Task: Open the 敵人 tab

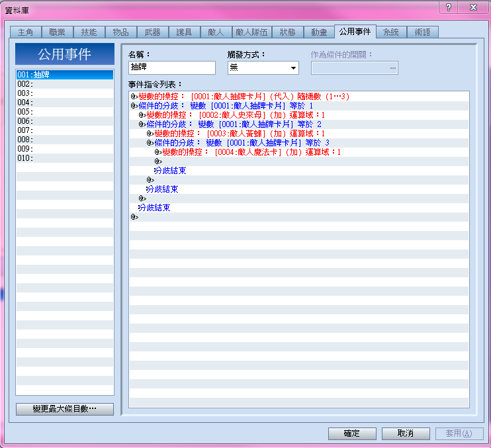Action: tap(216, 32)
